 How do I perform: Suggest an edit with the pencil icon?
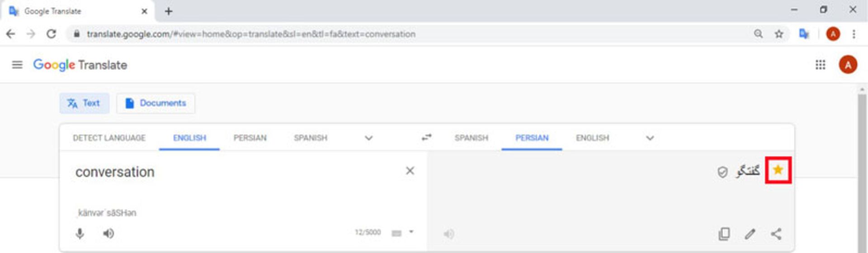[750, 234]
